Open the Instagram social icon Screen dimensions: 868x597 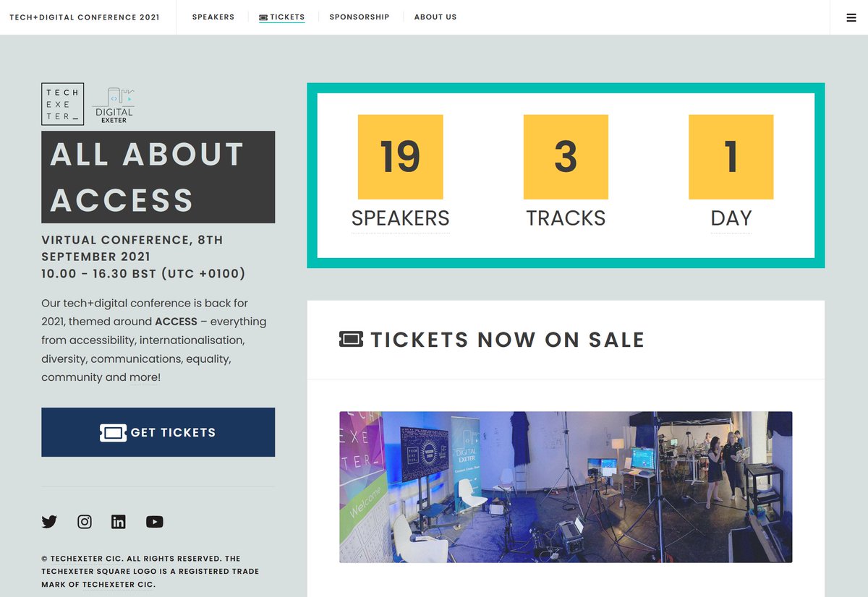84,521
